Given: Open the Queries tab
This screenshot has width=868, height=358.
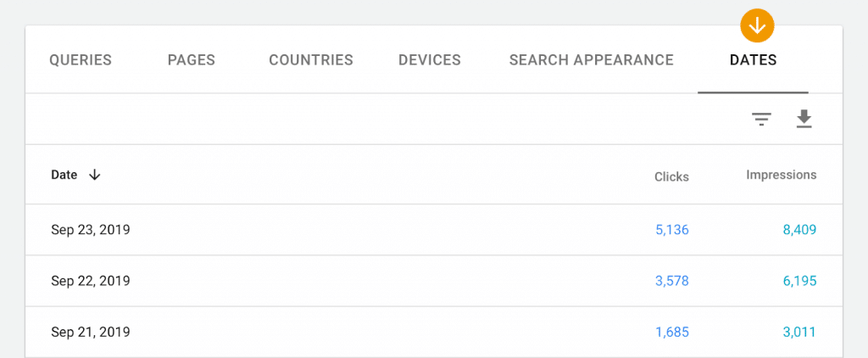Looking at the screenshot, I should pos(81,60).
